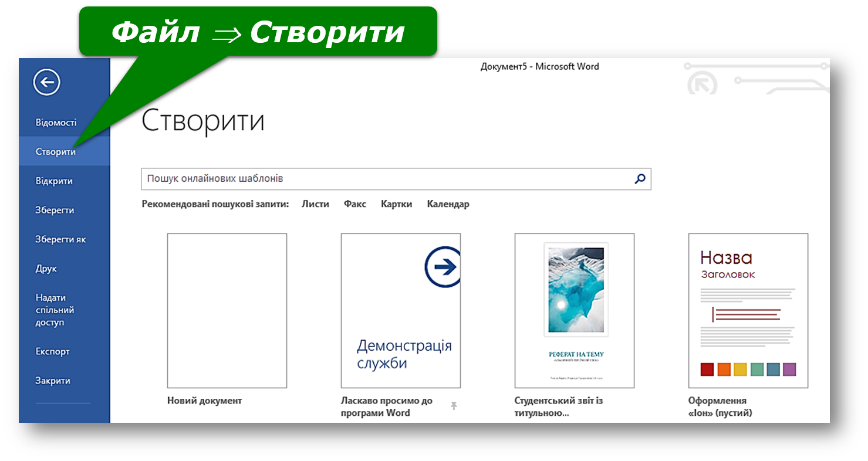Click the back arrow to exit Backstage view
Image resolution: width=868 pixels, height=461 pixels.
pos(47,82)
